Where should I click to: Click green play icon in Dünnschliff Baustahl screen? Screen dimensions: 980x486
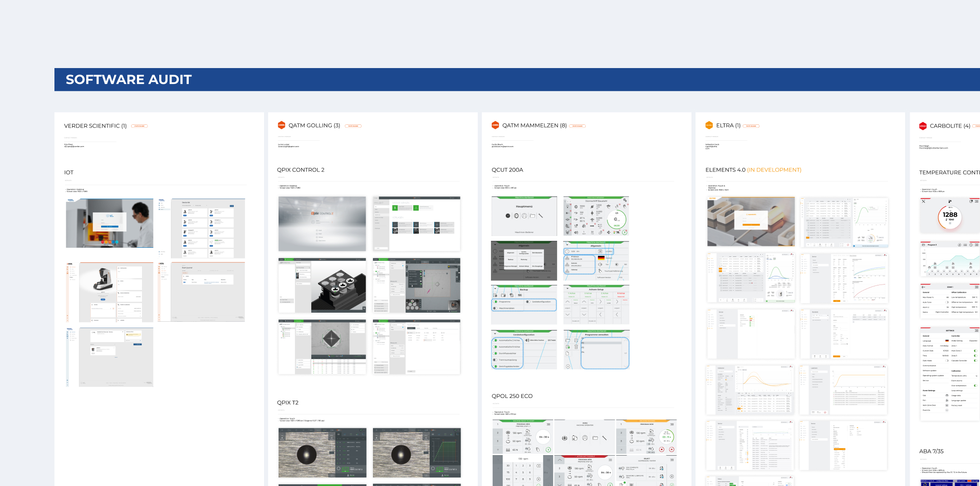pos(625,232)
